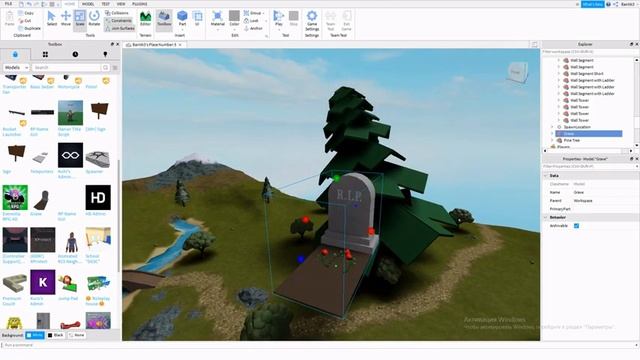Click the Toolbox search magnifier button
The width and height of the screenshot is (640, 360).
(x=106, y=67)
